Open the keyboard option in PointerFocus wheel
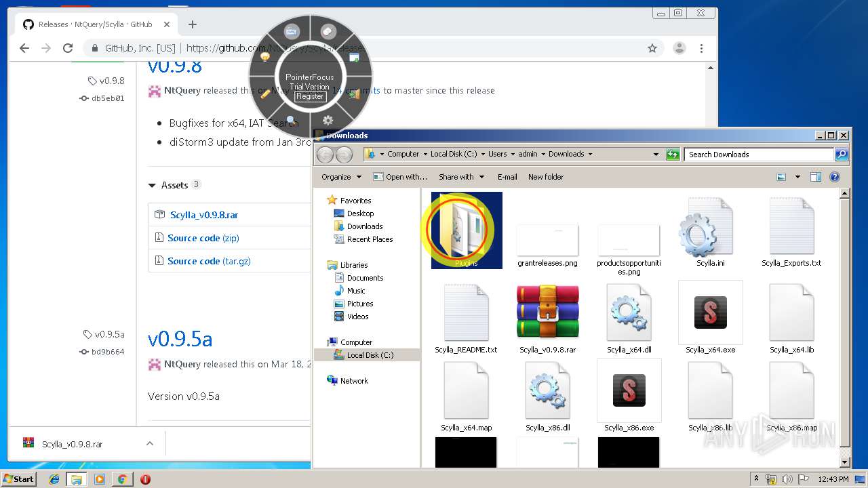 click(x=292, y=32)
